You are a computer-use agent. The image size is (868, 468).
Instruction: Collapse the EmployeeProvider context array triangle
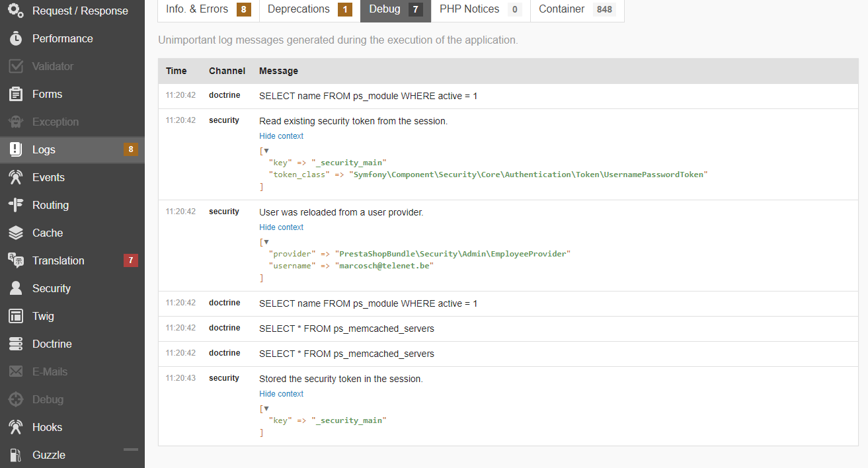point(266,242)
